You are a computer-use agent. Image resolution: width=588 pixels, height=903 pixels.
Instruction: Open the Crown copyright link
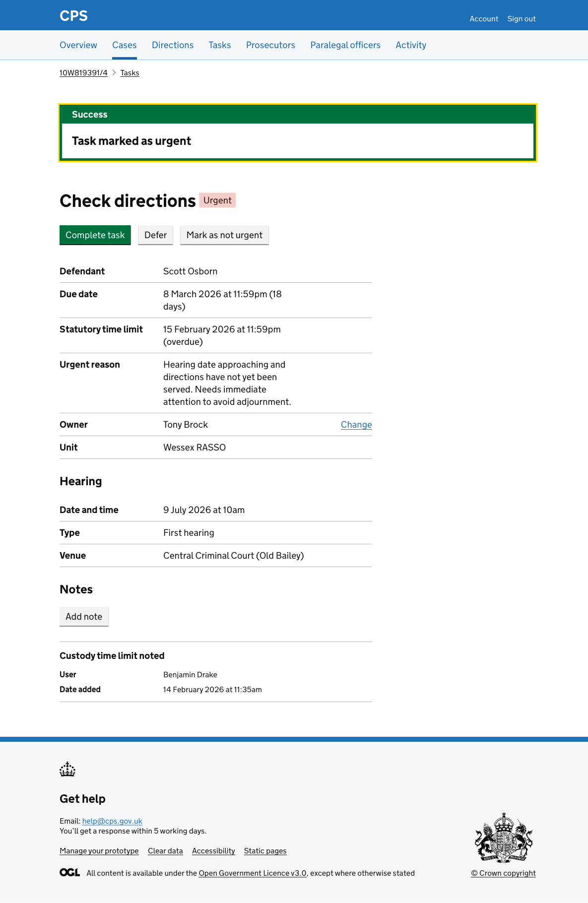(x=503, y=873)
